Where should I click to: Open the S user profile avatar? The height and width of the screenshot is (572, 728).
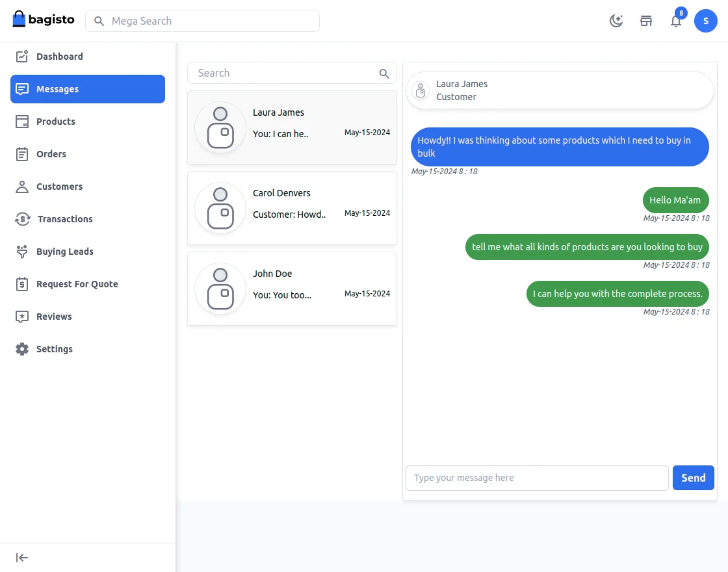click(705, 21)
